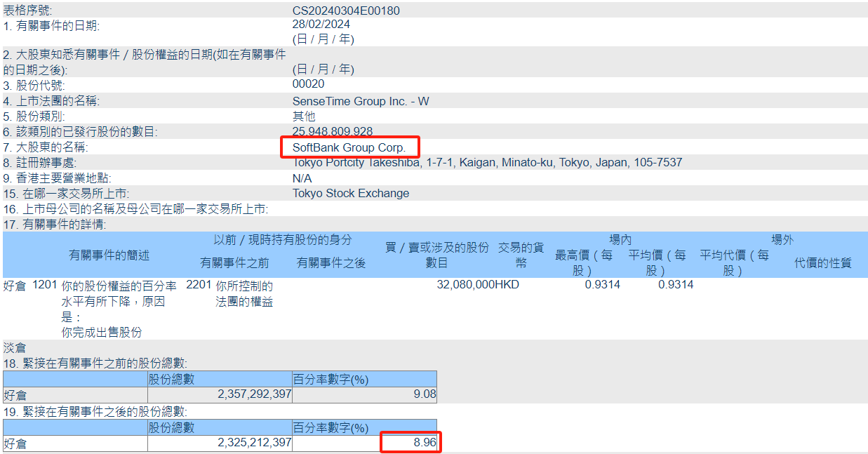Click stock code 00020
868x454 pixels.
(308, 85)
